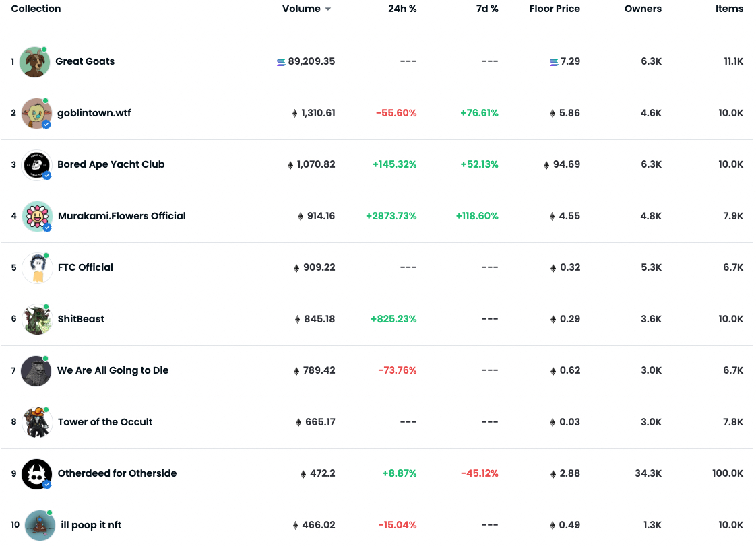
Task: Click Ethereum icon beside floor price 4.55
Action: (552, 217)
